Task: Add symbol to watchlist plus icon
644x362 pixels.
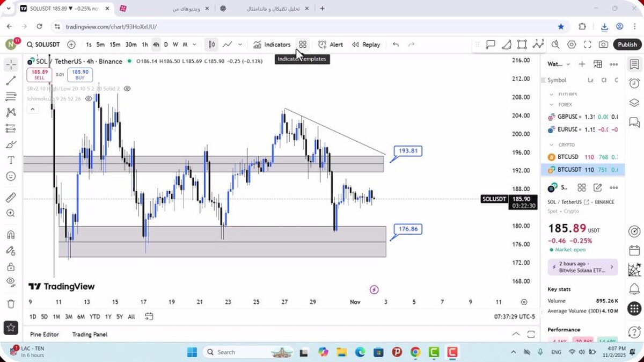Action: click(x=582, y=64)
